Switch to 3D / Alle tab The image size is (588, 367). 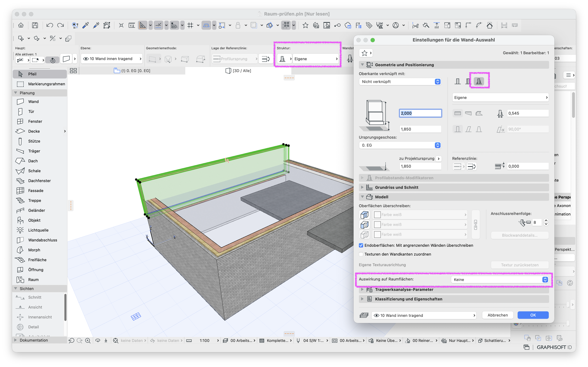pyautogui.click(x=238, y=71)
